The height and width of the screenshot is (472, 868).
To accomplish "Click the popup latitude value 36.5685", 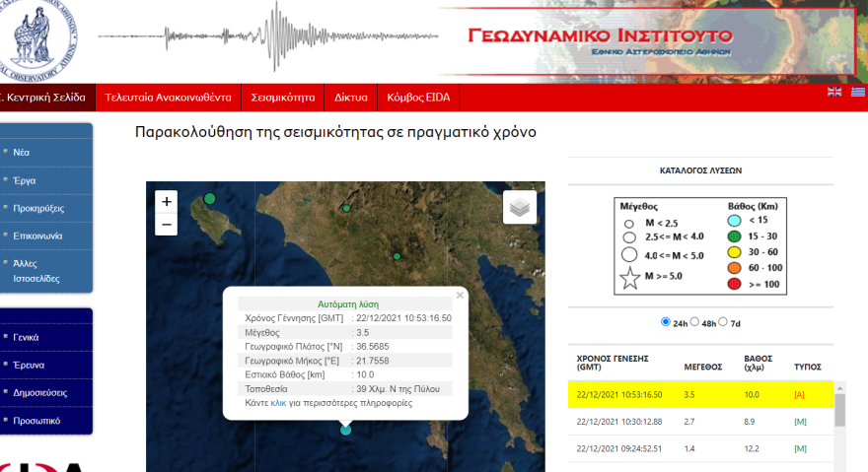I will point(373,347).
